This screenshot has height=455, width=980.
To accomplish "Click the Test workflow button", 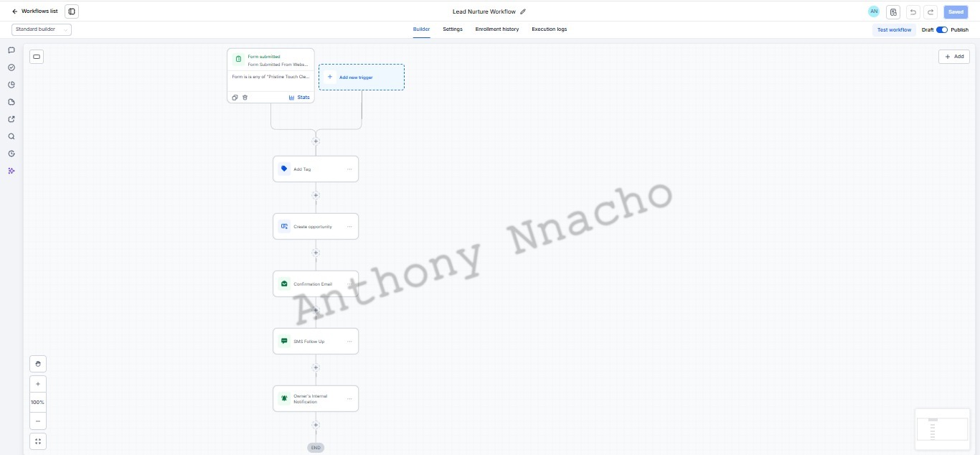I will (894, 29).
